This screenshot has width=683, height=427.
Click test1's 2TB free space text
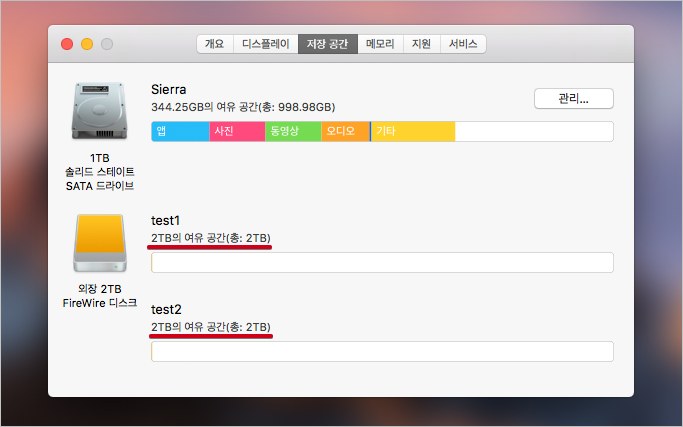click(211, 238)
